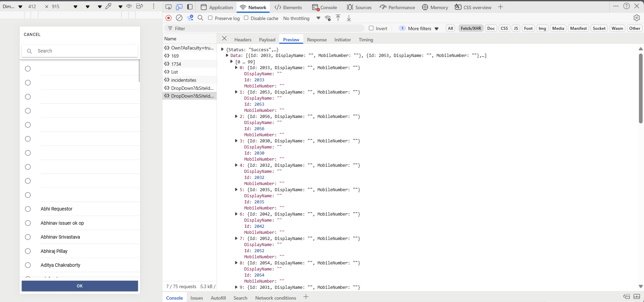Switch to the Headers tab
The width and height of the screenshot is (644, 302).
(x=243, y=40)
